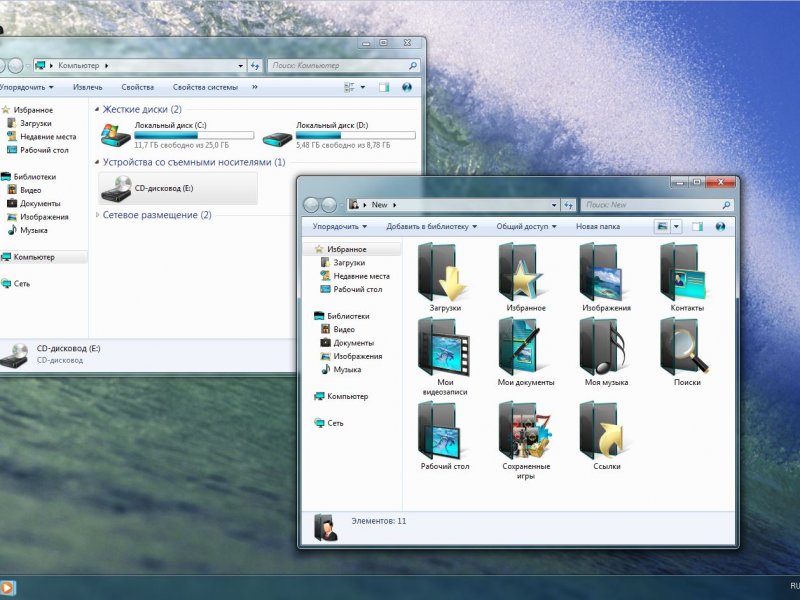This screenshot has height=600, width=800.
Task: Open the Мои видеозаписи folder icon
Action: [443, 347]
